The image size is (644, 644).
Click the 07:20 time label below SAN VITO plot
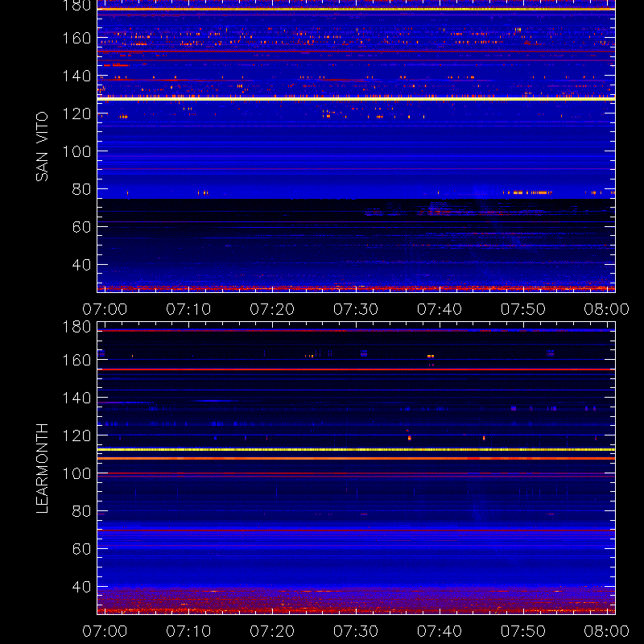point(272,309)
